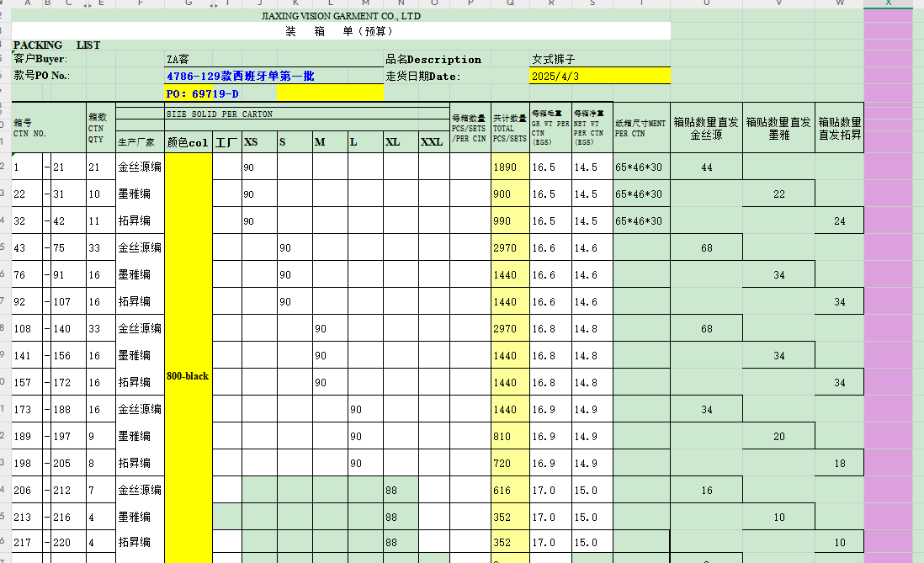
Task: Select the description cell 女式裤子
Action: point(599,59)
